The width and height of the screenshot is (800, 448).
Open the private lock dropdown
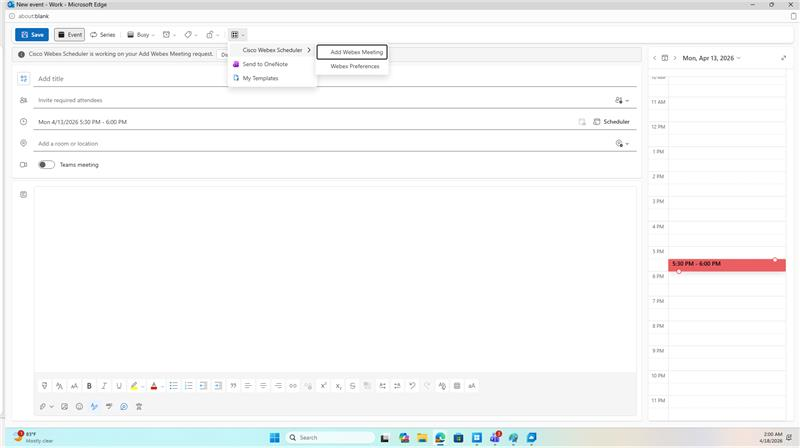click(x=212, y=35)
